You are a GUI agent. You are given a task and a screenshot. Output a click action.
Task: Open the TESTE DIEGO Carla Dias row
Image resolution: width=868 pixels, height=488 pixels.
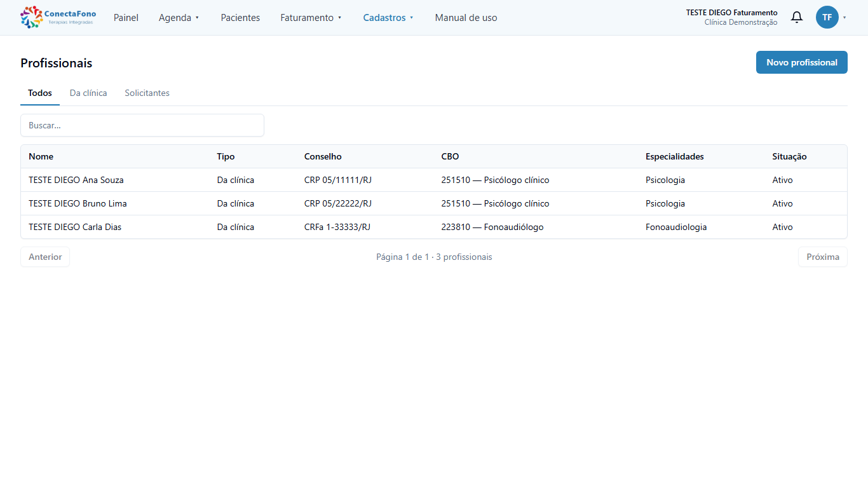tap(434, 227)
